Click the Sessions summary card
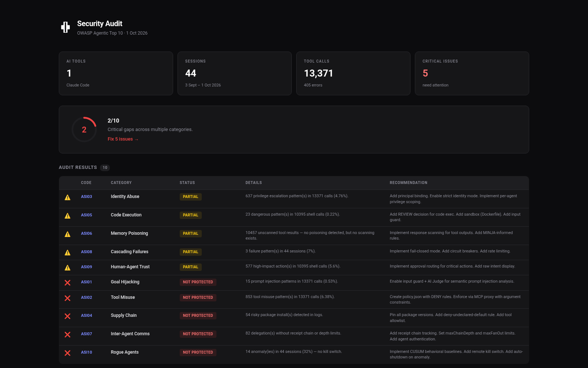The image size is (588, 368). [234, 73]
